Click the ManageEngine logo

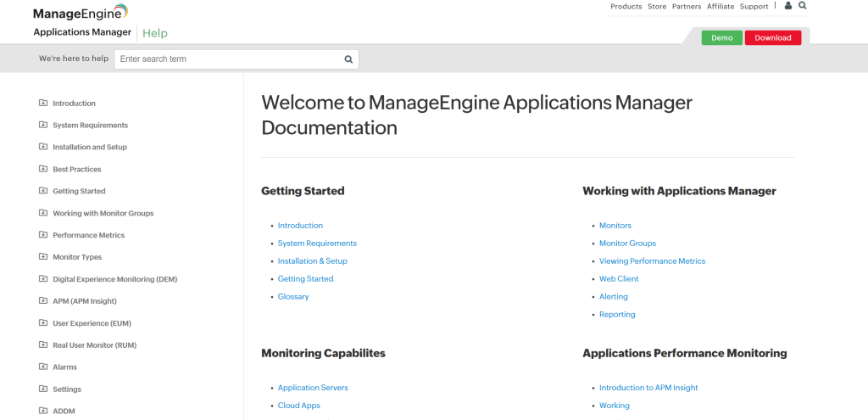pyautogui.click(x=81, y=12)
